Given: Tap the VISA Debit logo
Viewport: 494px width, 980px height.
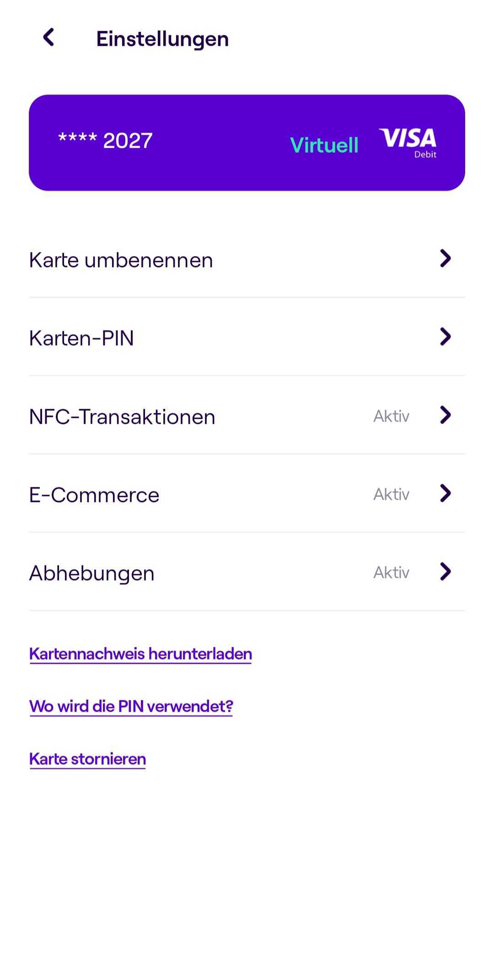Looking at the screenshot, I should tap(408, 143).
